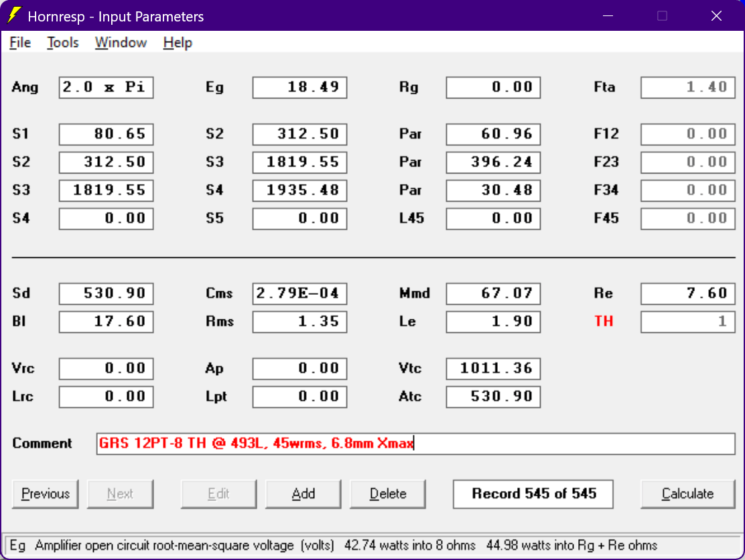Viewport: 745px width, 560px height.
Task: Select the Lpt field
Action: (299, 397)
